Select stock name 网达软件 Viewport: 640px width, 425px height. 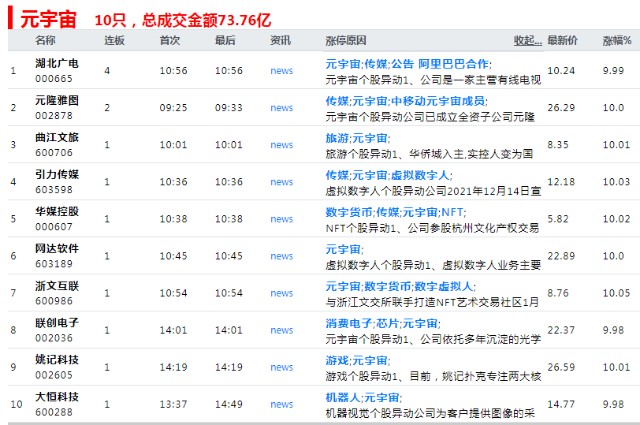pos(57,249)
